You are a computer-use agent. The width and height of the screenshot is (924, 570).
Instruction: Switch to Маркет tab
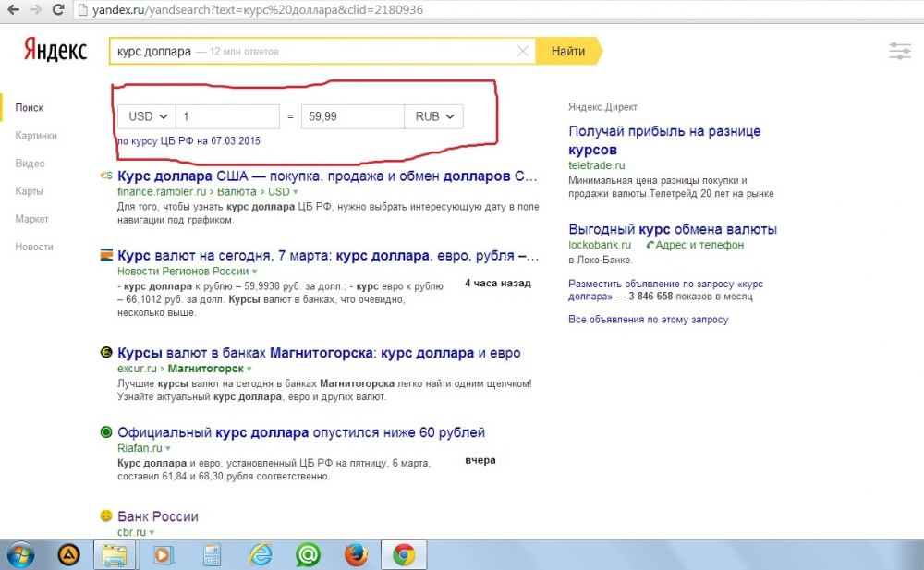pos(31,219)
